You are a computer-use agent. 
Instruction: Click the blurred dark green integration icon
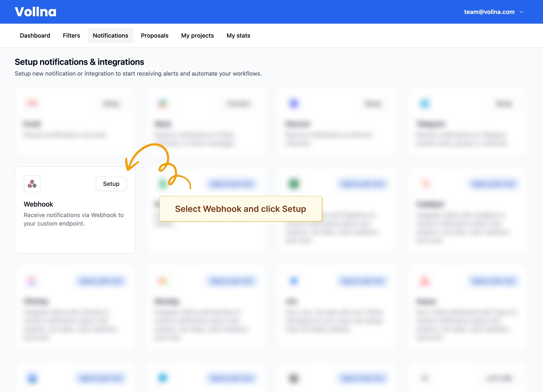click(x=294, y=184)
